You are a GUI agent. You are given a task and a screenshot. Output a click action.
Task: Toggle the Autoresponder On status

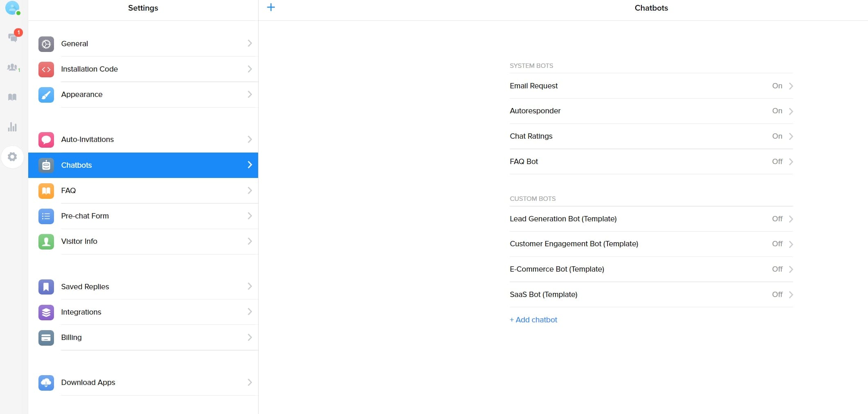[777, 111]
